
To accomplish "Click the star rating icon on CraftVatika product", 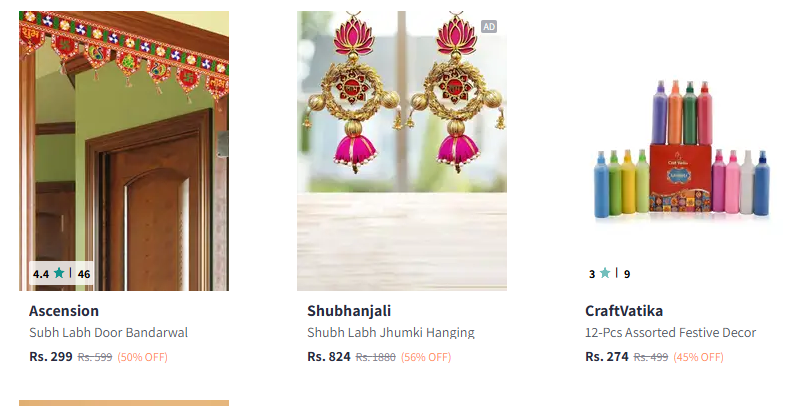I will tap(605, 273).
